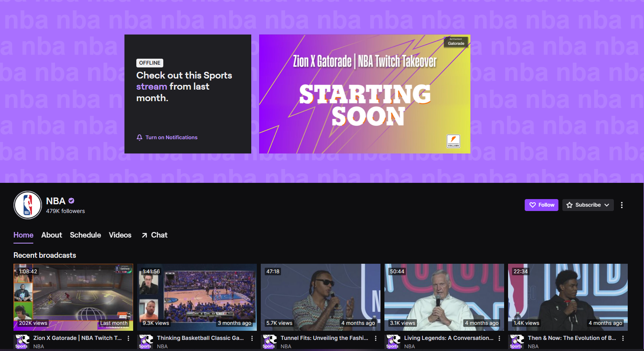Open the Thinking Basketball broadcast thumbnail
644x351 pixels.
pyautogui.click(x=197, y=297)
